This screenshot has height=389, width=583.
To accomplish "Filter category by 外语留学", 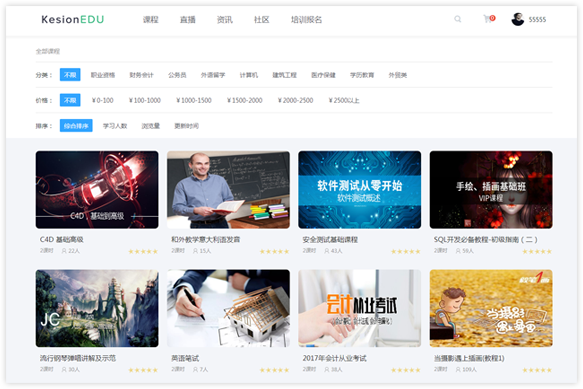I will coord(213,75).
